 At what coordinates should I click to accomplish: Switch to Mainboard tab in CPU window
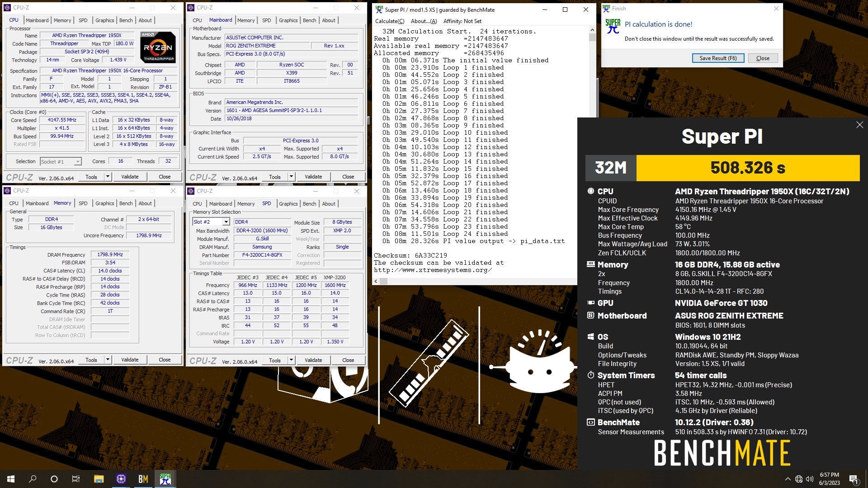(37, 20)
